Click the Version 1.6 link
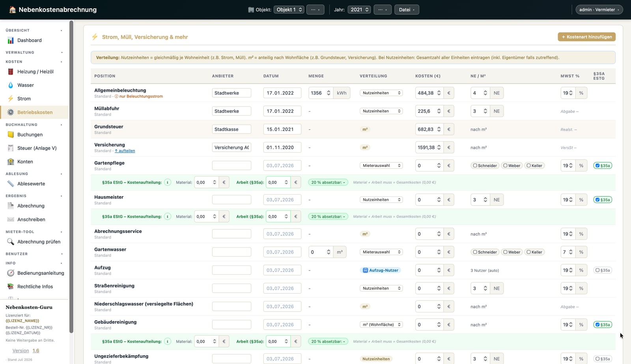Screen dimensions: 631x364 click(26, 351)
